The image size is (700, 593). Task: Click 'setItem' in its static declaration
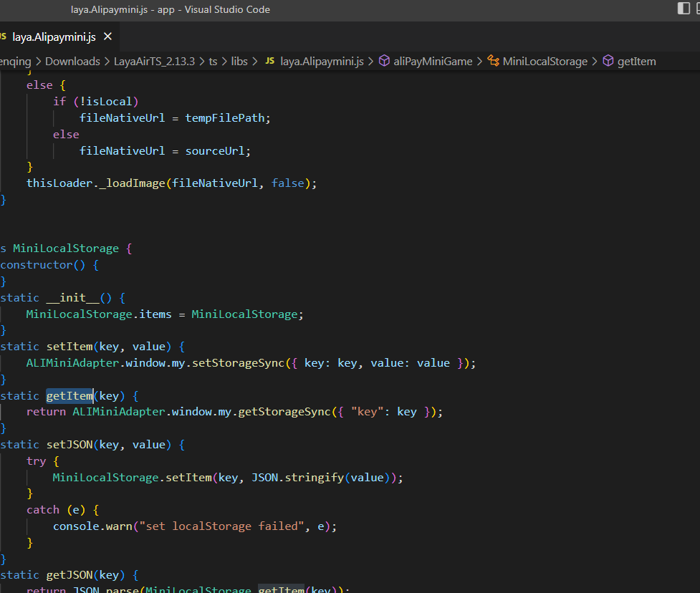(x=69, y=347)
